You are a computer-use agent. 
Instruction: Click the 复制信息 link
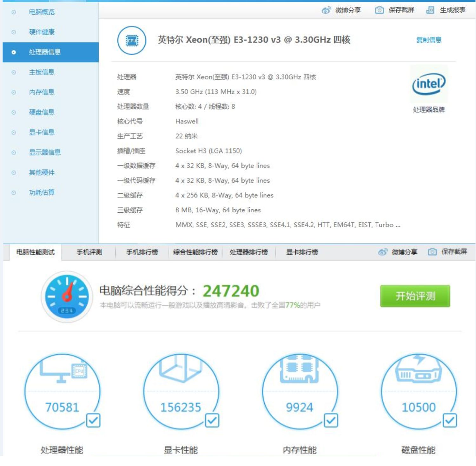coord(429,40)
